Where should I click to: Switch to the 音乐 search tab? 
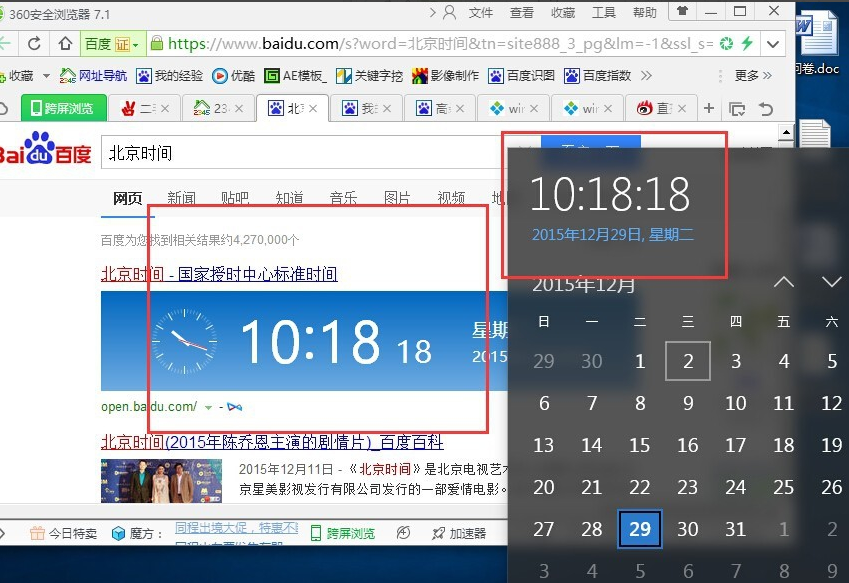pos(343,198)
